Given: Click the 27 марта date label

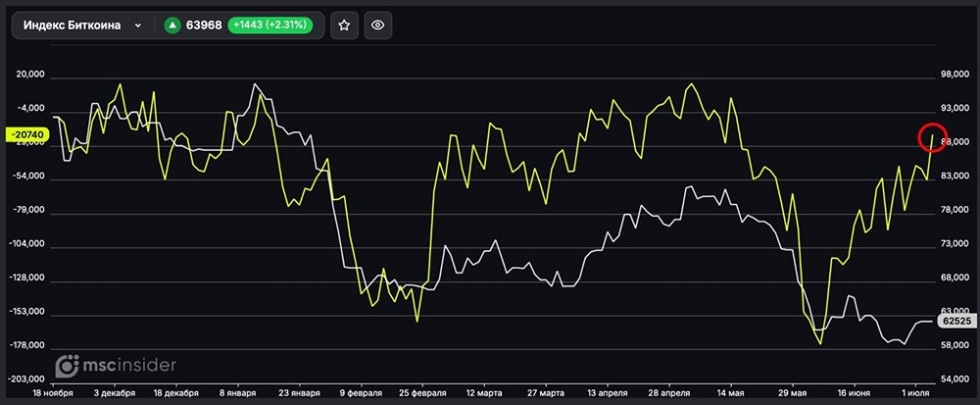Looking at the screenshot, I should point(545,394).
